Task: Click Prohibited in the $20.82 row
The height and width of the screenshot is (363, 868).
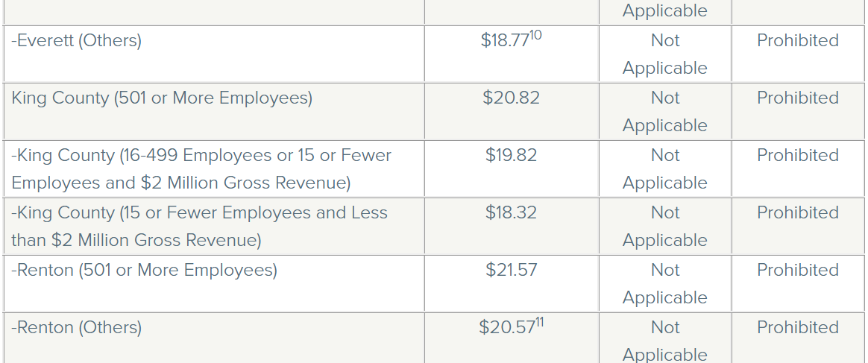Action: tap(797, 98)
